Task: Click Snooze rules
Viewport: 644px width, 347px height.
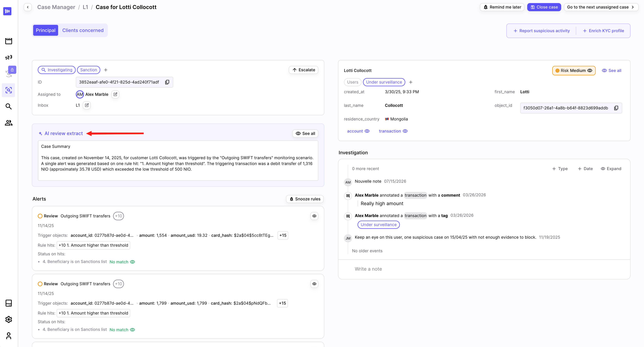Action: [305, 199]
